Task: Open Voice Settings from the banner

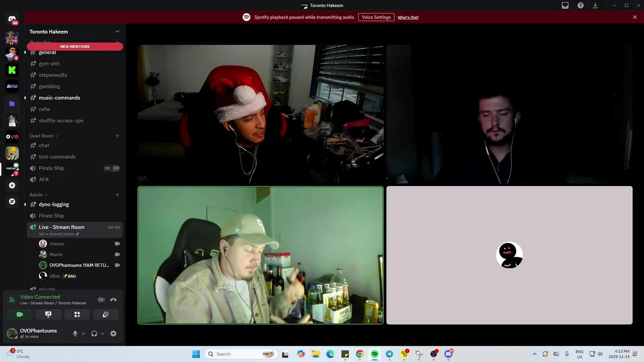Action: (x=376, y=17)
